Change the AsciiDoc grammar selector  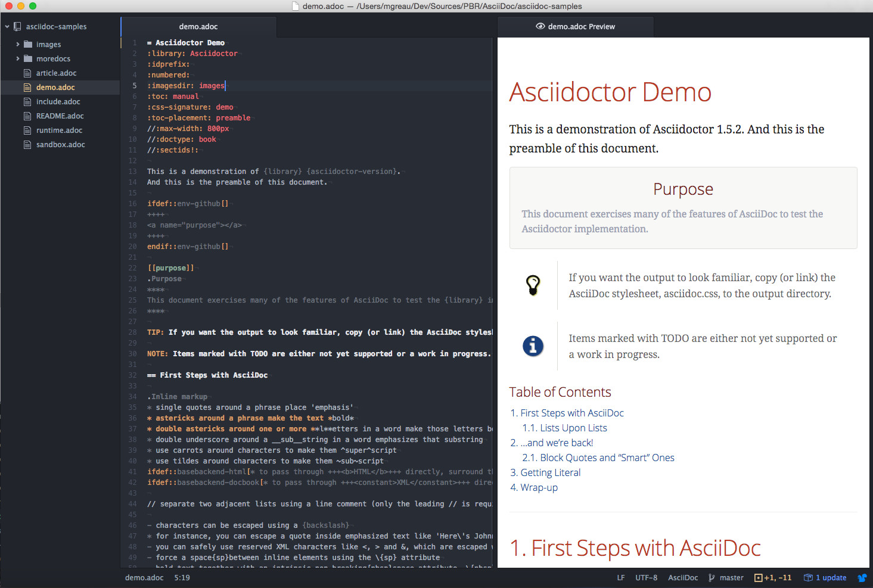[x=683, y=577]
